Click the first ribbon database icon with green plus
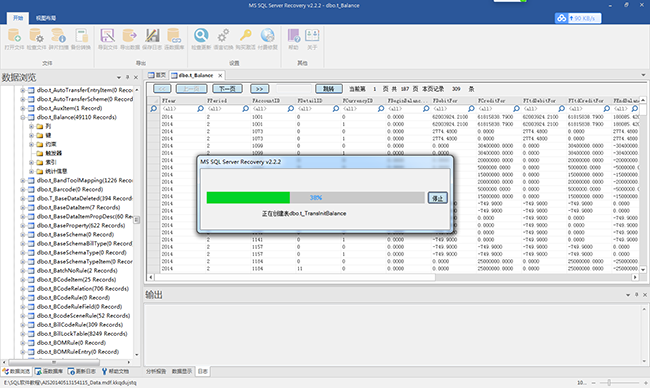 [x=15, y=36]
